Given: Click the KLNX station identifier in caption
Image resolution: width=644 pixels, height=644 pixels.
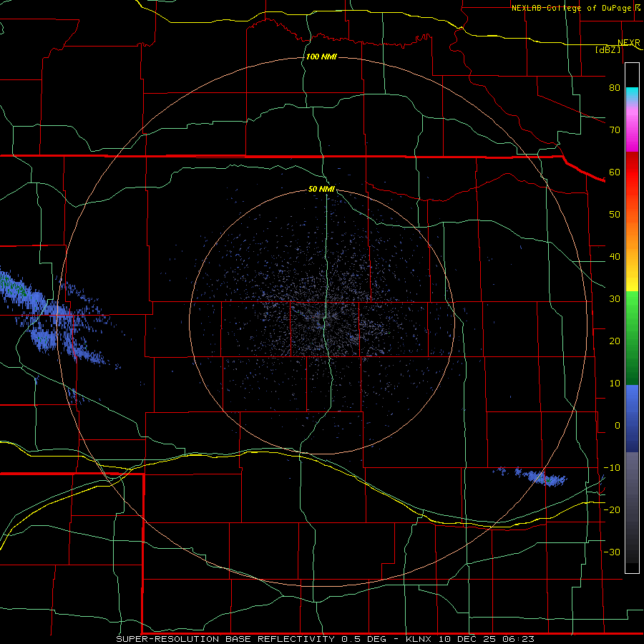Looking at the screenshot, I should click(419, 639).
